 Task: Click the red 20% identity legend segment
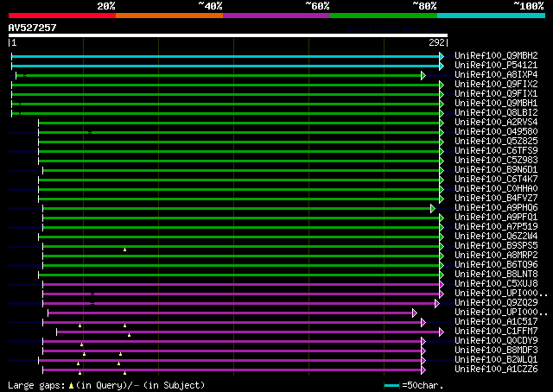coord(62,16)
